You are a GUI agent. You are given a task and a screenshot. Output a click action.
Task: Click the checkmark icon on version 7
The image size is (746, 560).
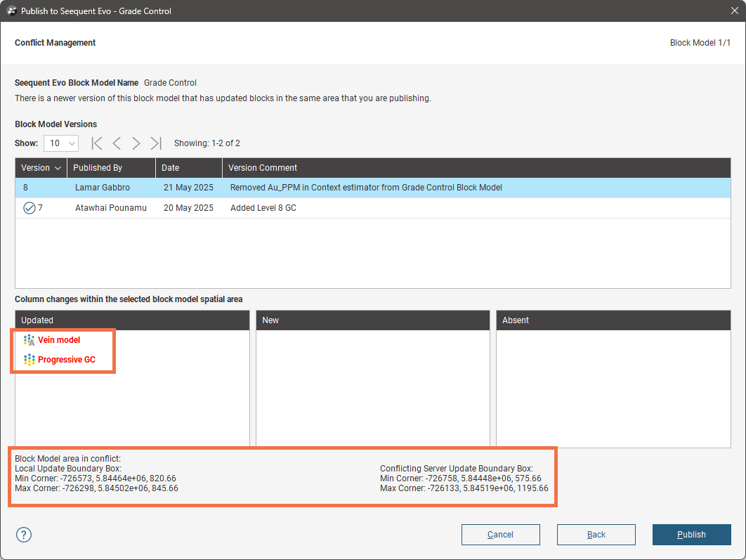pyautogui.click(x=29, y=208)
